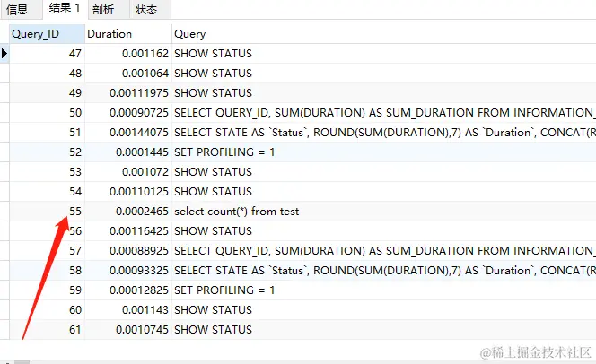Select Query_ID cell 50
The width and height of the screenshot is (596, 364).
click(x=48, y=112)
